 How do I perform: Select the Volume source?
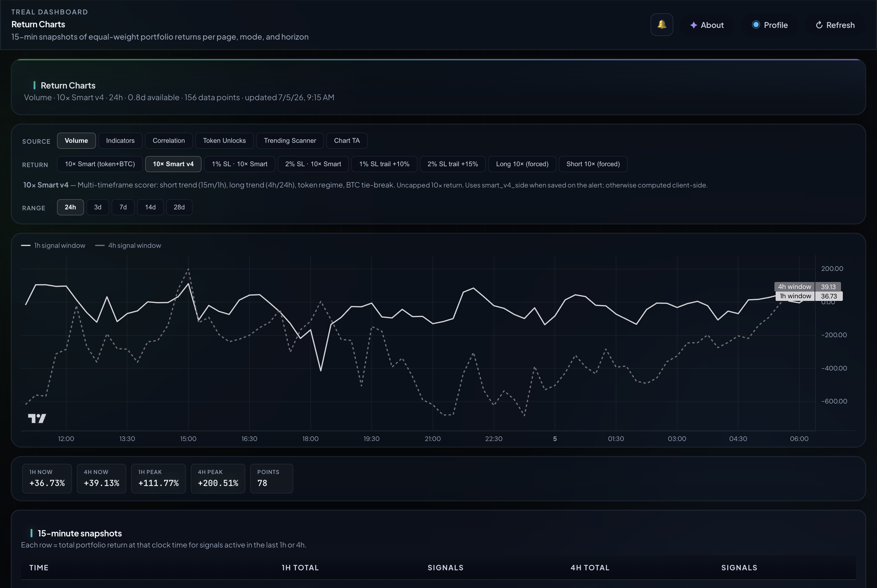coord(76,141)
